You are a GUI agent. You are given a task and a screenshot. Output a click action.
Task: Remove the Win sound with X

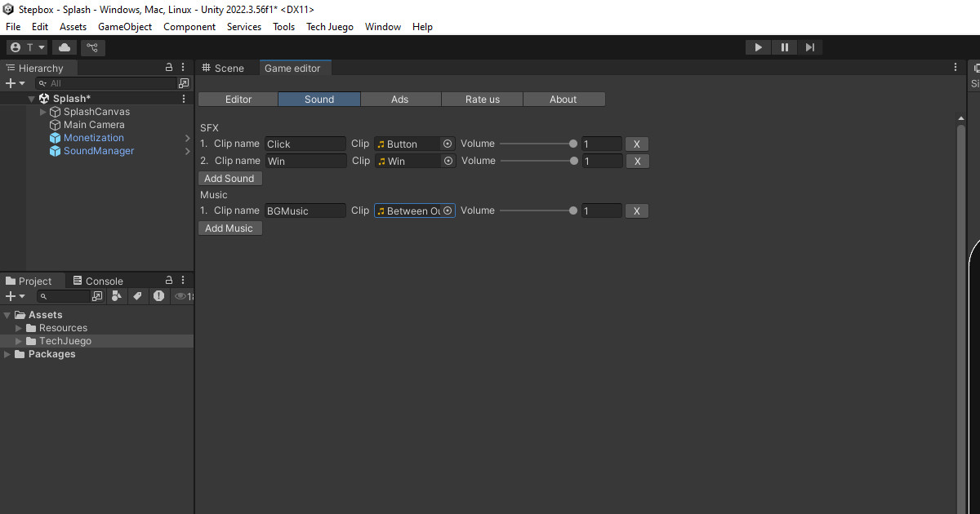(x=637, y=161)
